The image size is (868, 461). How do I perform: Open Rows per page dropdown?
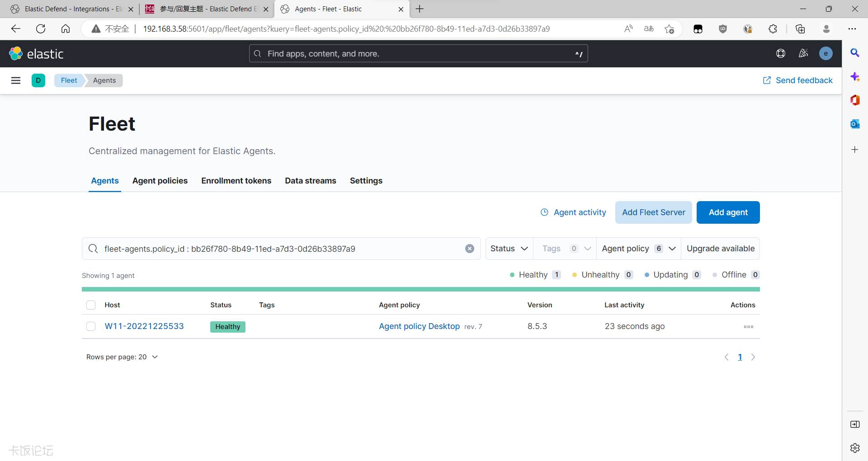tap(122, 357)
